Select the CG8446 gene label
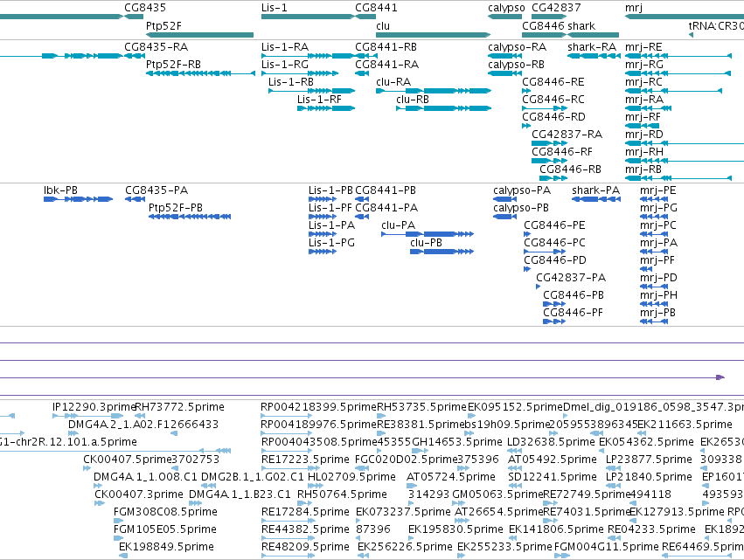 [x=543, y=25]
